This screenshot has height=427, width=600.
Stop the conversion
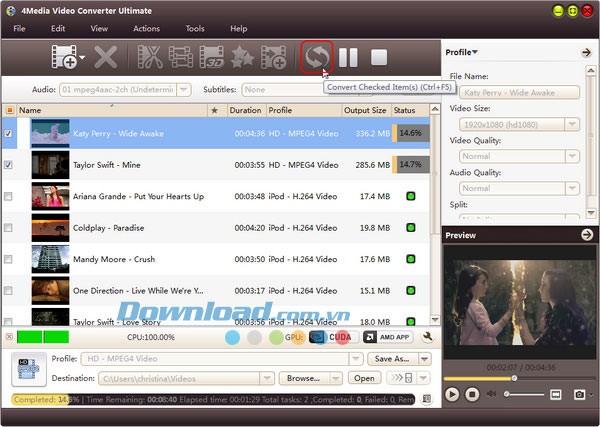coord(379,57)
